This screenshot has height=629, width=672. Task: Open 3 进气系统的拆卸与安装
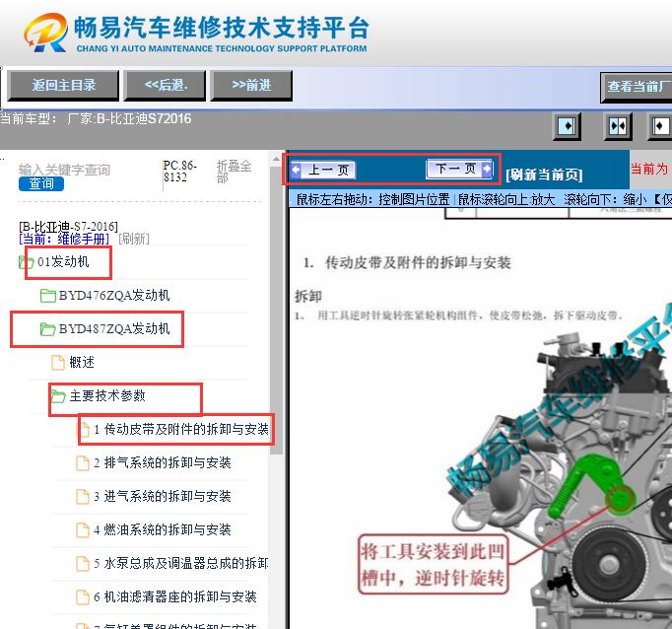click(x=163, y=496)
